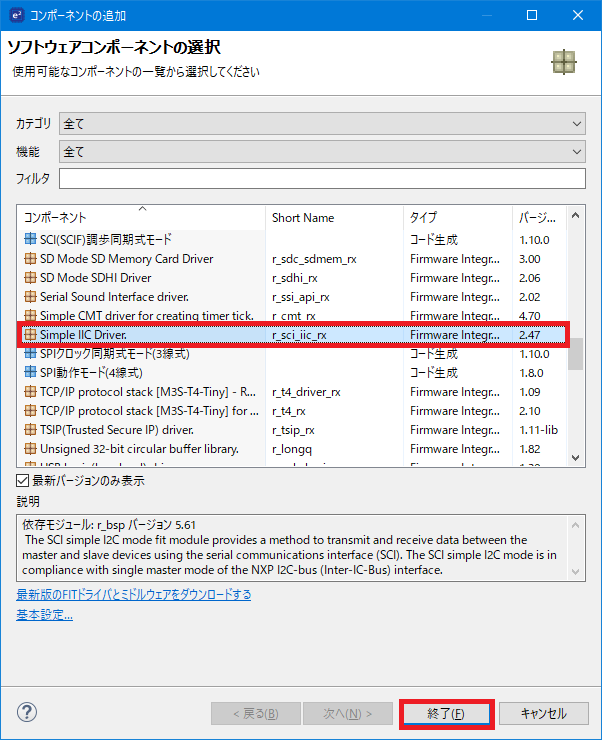The image size is (602, 740).
Task: Open help with the question mark icon
Action: click(x=27, y=712)
